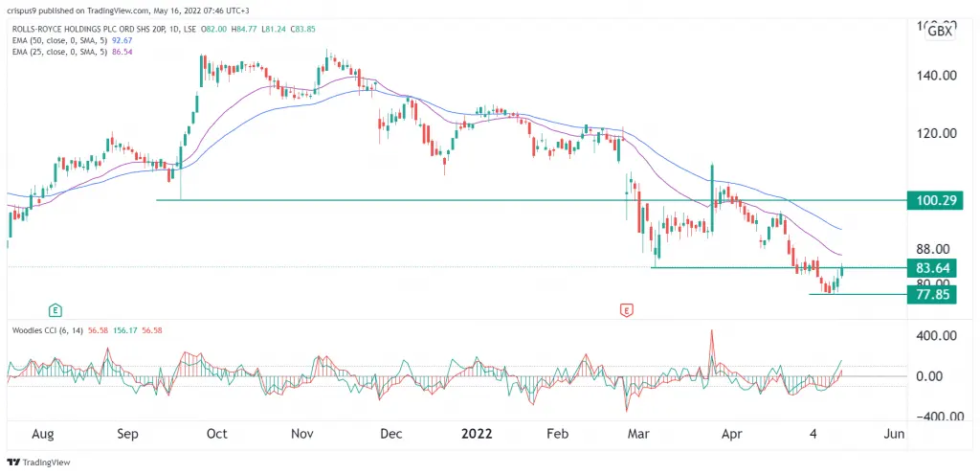
Task: Click the Dec label on time axis
Action: pos(393,434)
